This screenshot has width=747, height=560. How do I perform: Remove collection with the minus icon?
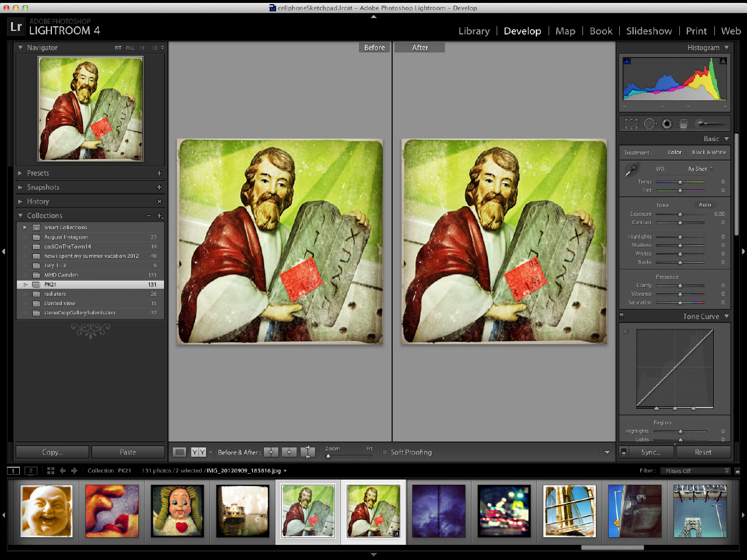click(x=148, y=216)
